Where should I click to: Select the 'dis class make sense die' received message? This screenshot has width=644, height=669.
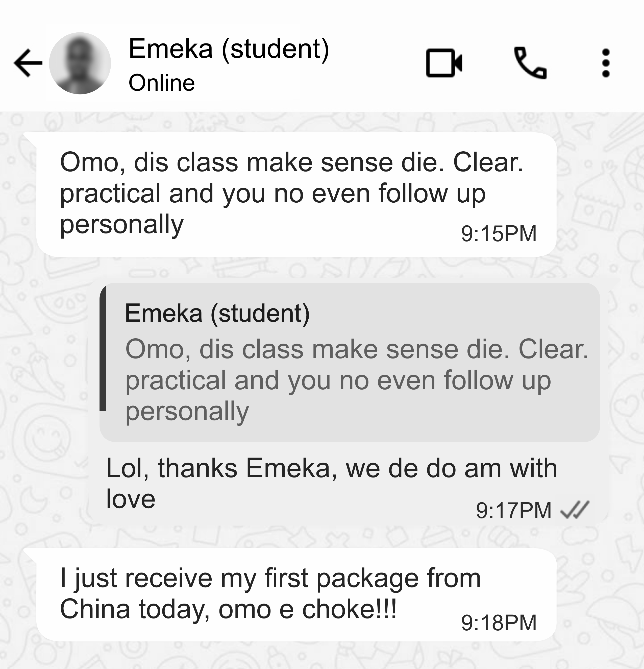coord(296,195)
